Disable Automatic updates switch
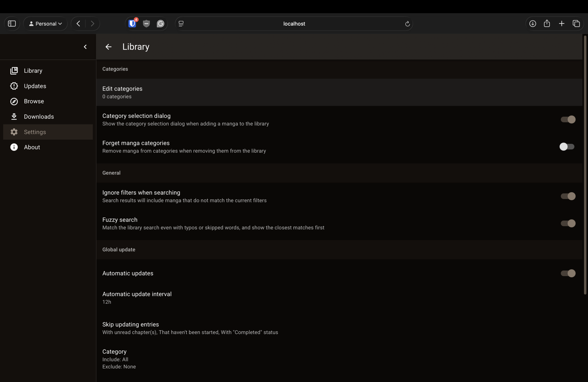The width and height of the screenshot is (588, 382). [x=568, y=273]
